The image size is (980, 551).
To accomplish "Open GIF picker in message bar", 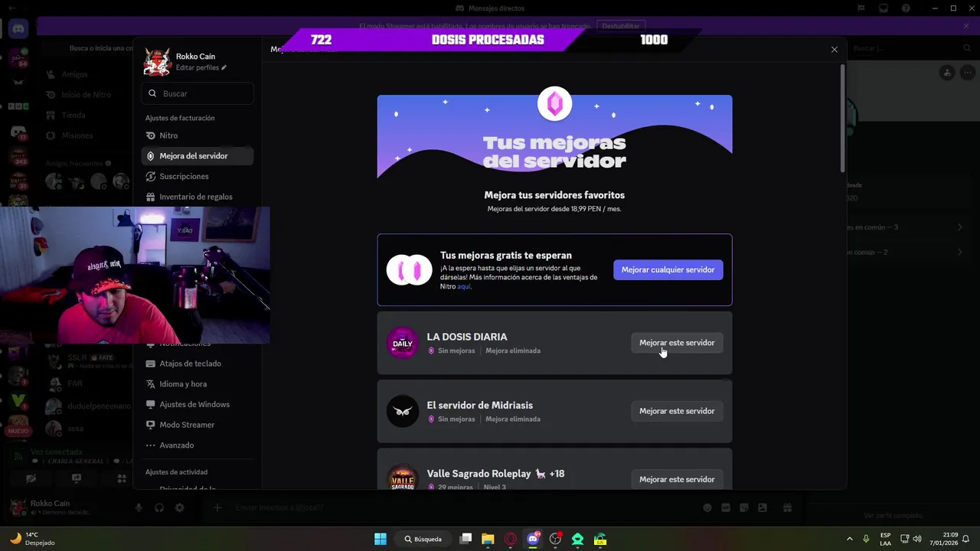I will 725,507.
